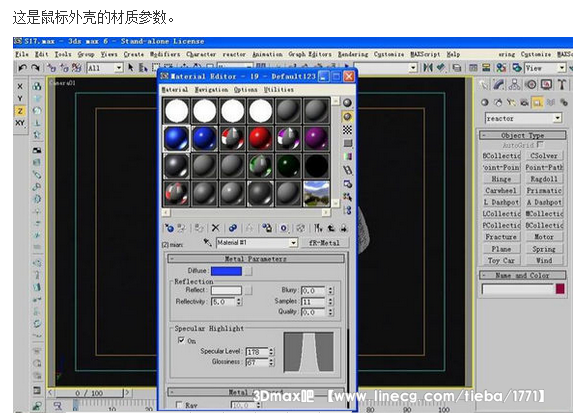The height and width of the screenshot is (413, 574).
Task: Select the red material sample sphere
Action: coord(260,139)
